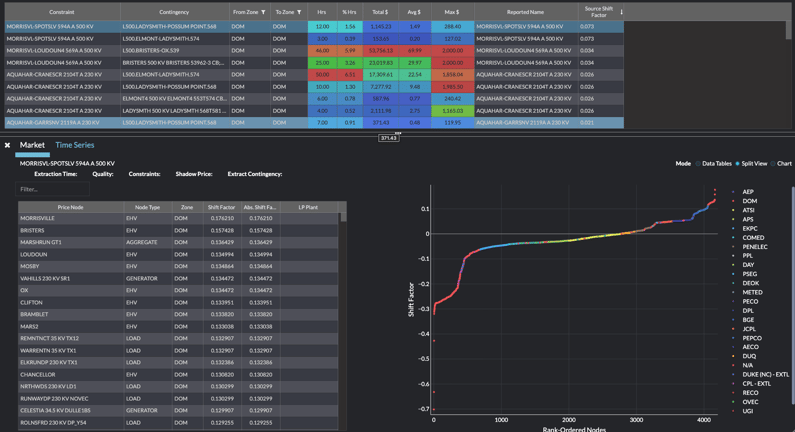This screenshot has height=432, width=795.
Task: Select the CHANCELLOR price node row
Action: [x=178, y=375]
